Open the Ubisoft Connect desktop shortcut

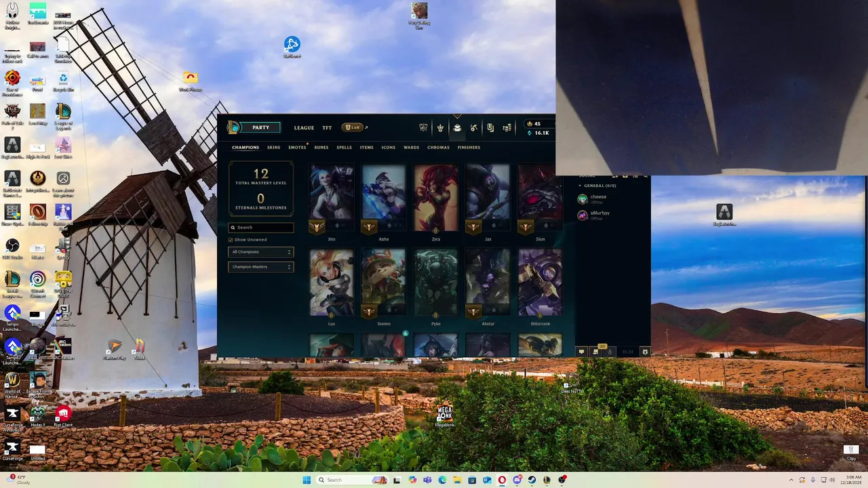tap(37, 284)
